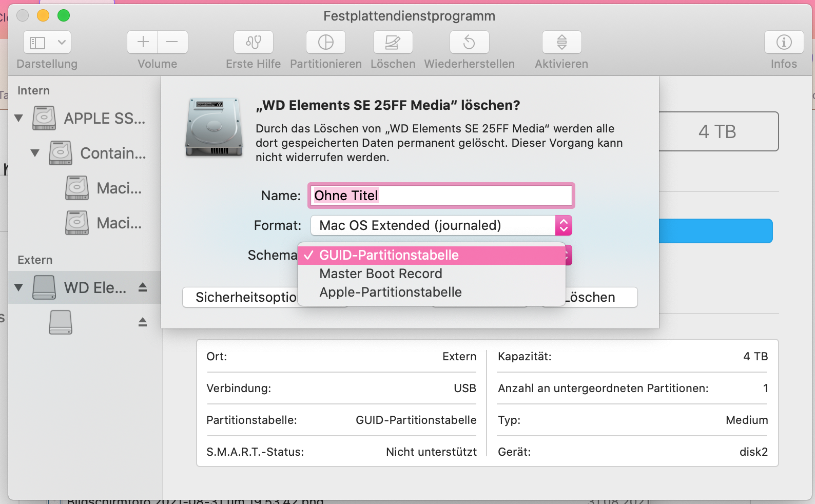Open the Infos panel icon
815x504 pixels.
point(784,42)
